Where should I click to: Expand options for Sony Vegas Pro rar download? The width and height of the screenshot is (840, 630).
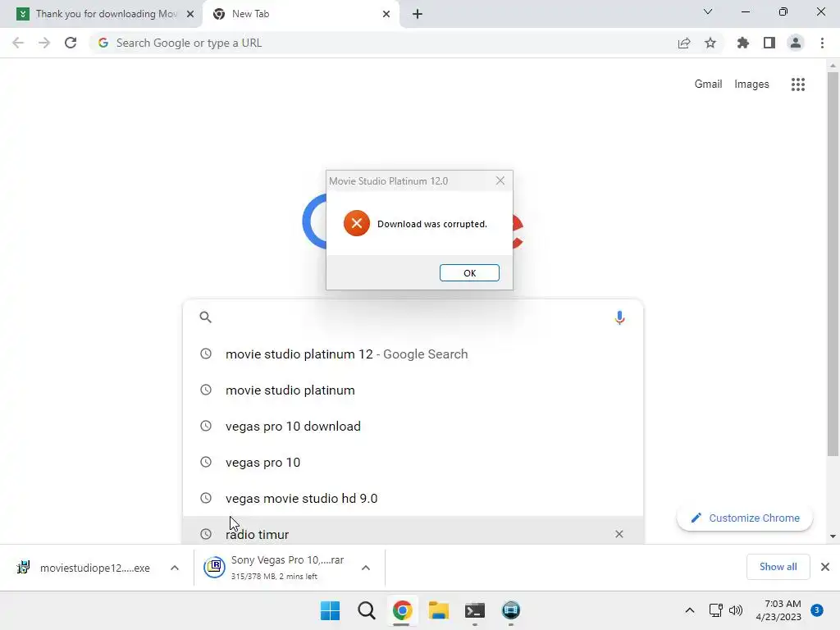pyautogui.click(x=365, y=568)
